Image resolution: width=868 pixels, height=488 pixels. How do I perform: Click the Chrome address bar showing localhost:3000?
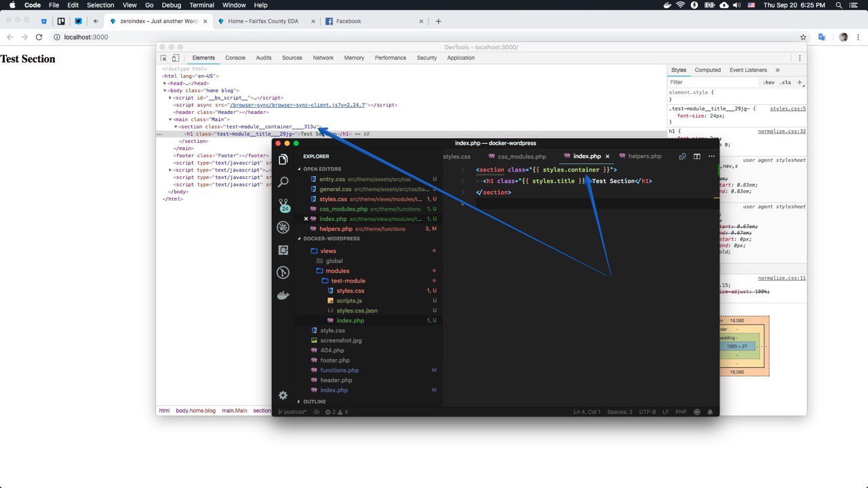tap(424, 37)
